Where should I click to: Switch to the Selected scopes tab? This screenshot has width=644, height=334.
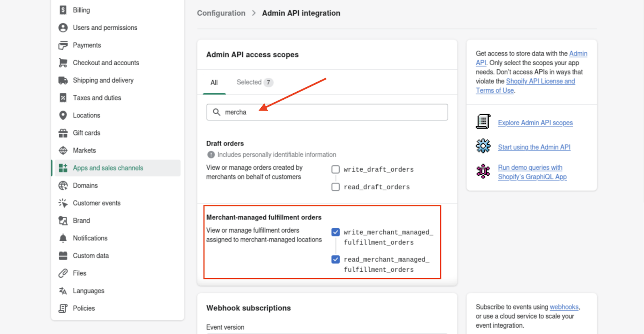click(x=254, y=82)
